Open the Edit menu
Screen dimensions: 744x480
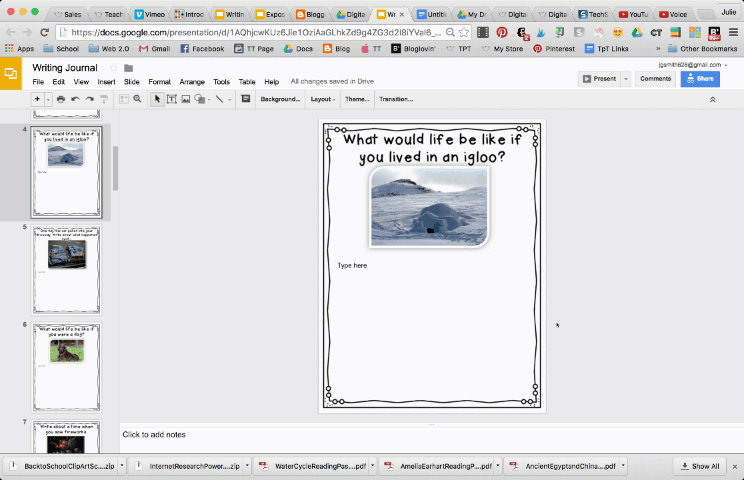(x=58, y=82)
